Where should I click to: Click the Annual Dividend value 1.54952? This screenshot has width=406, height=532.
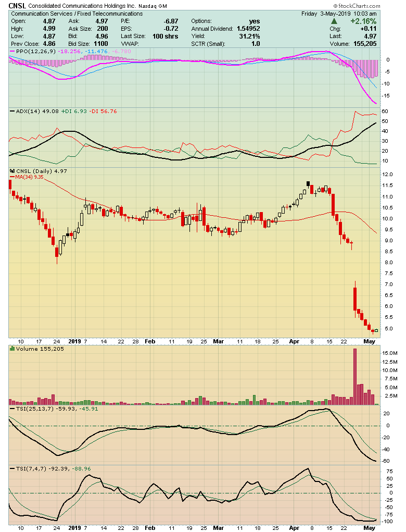pos(248,29)
